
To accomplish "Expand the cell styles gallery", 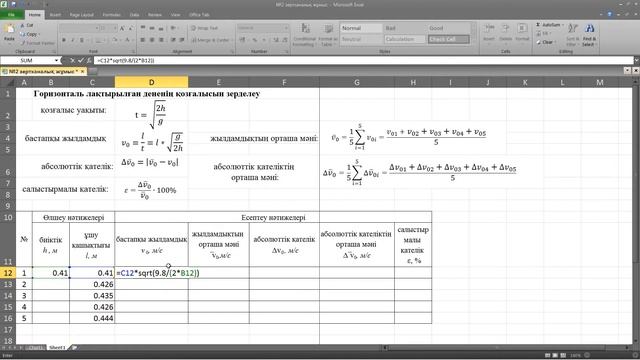I will point(473,41).
